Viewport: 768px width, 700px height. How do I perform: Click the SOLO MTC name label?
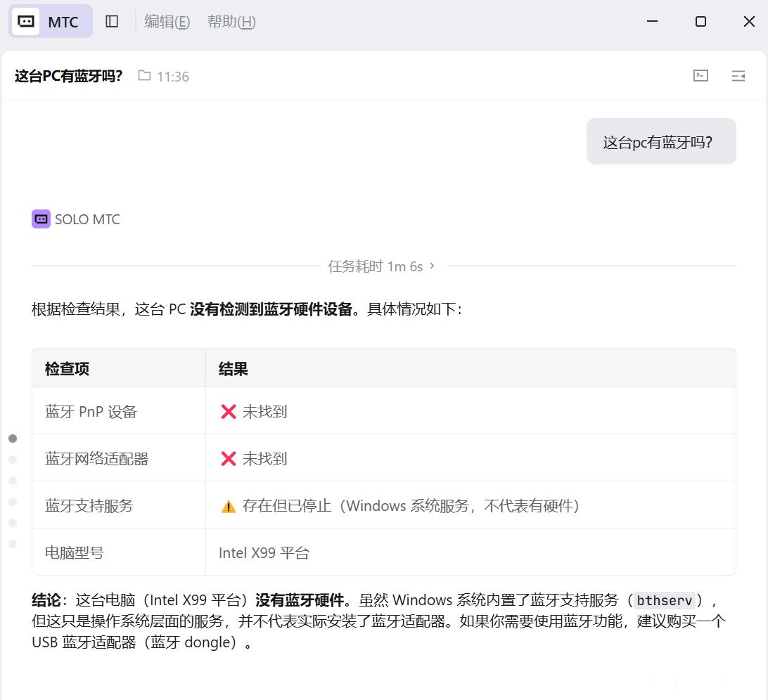click(x=87, y=219)
